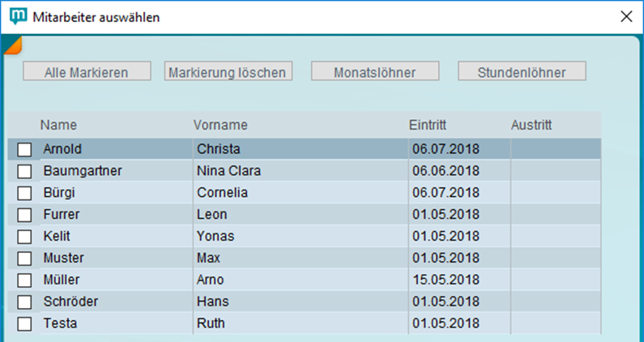Click the app logo icon in title bar
This screenshot has height=342, width=644.
[x=17, y=17]
